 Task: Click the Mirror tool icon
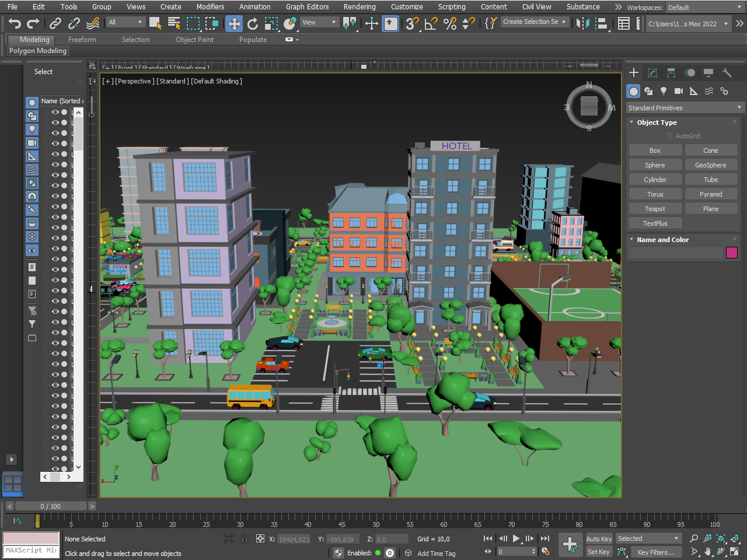[582, 23]
